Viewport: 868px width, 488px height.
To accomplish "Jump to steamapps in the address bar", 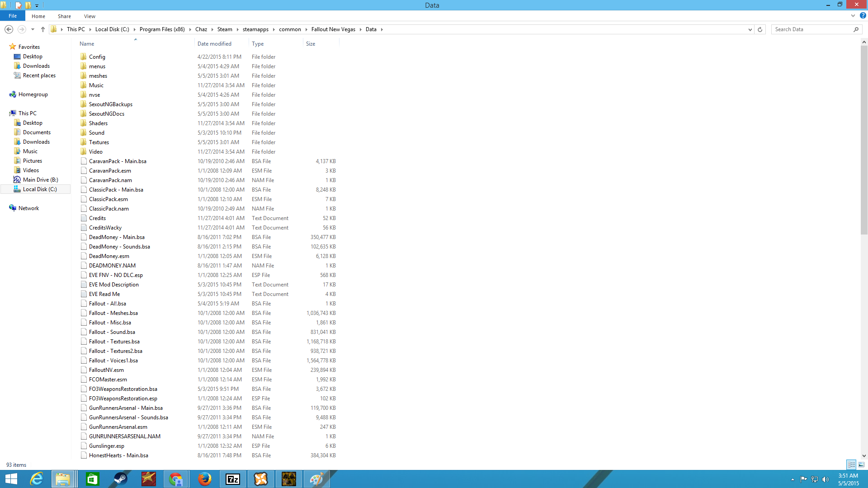I will click(x=255, y=29).
